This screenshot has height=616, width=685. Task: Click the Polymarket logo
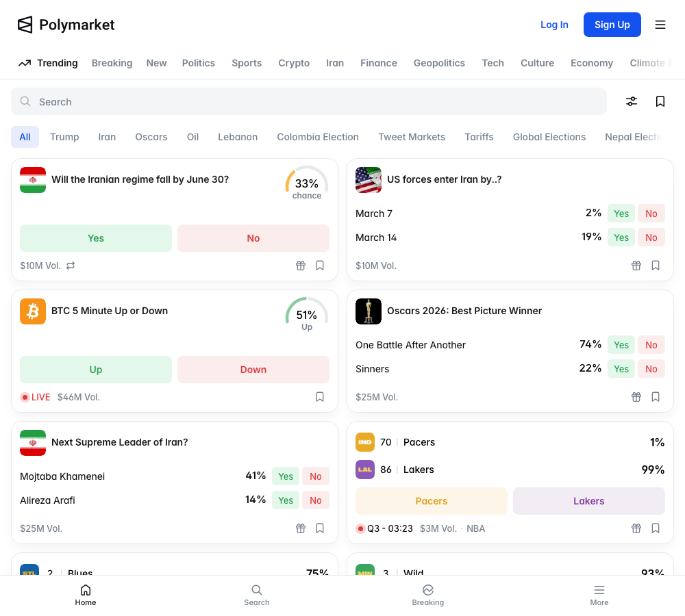pyautogui.click(x=66, y=25)
